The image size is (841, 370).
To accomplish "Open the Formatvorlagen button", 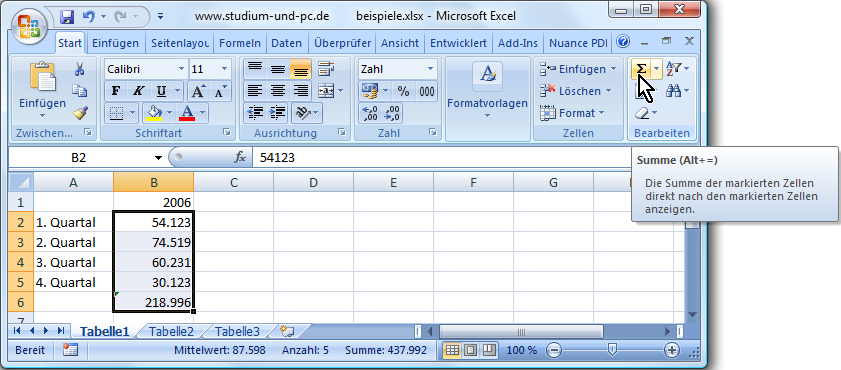I will [x=488, y=92].
